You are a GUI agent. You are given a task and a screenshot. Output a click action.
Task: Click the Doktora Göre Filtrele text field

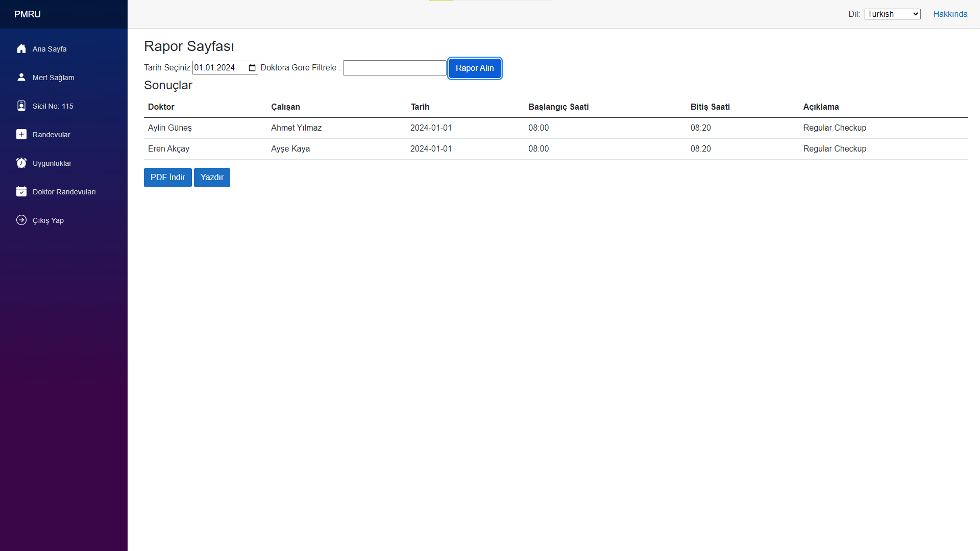click(395, 68)
